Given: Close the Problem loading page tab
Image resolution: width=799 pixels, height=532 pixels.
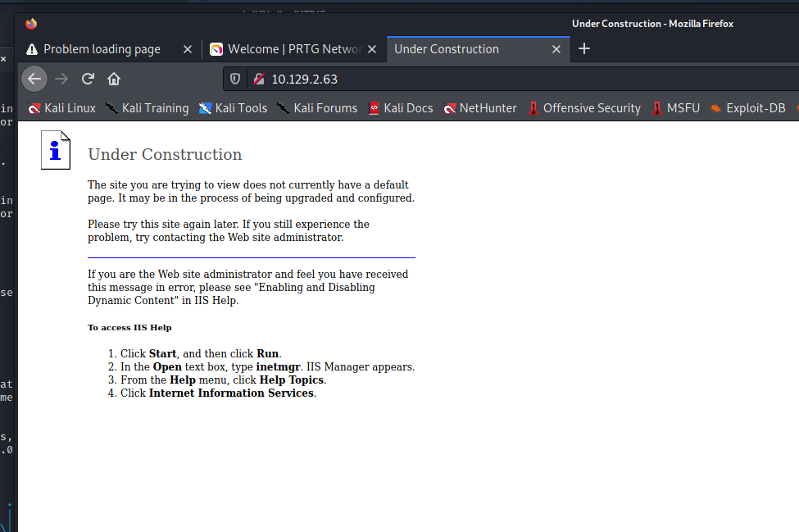Looking at the screenshot, I should [188, 49].
